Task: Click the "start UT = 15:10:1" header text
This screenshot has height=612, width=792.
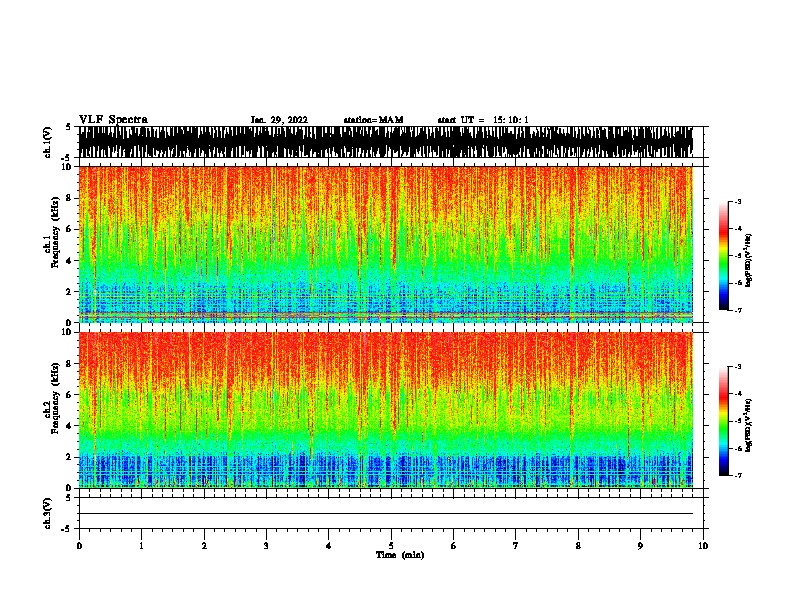Action: pyautogui.click(x=483, y=120)
